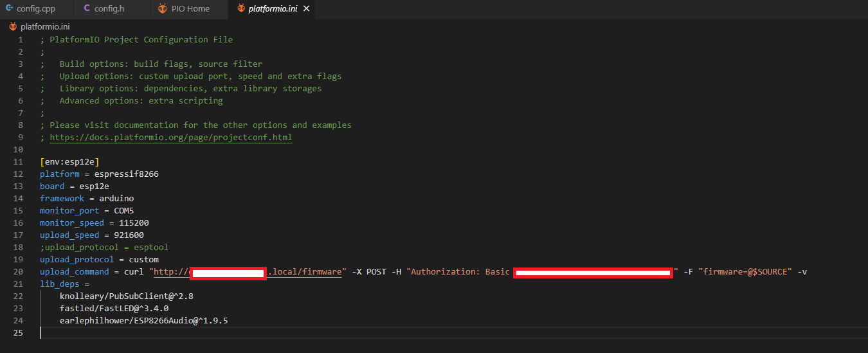Click line number 11 in the gutter

click(x=18, y=162)
